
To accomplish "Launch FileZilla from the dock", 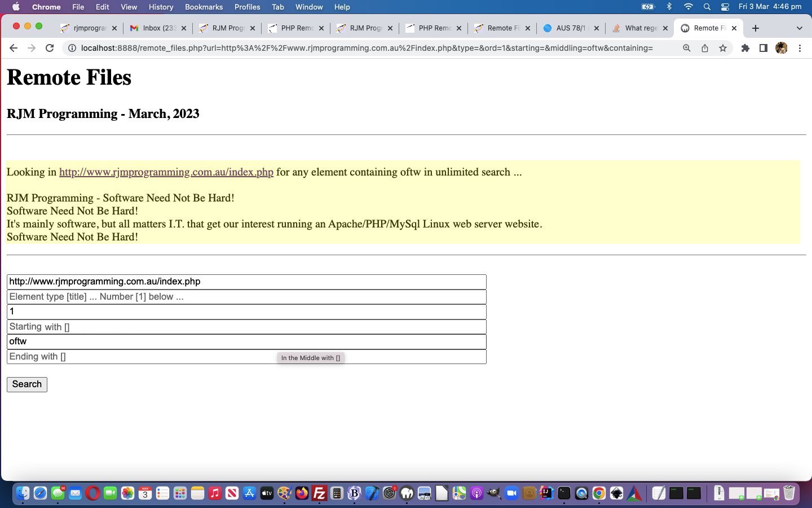I will [319, 493].
